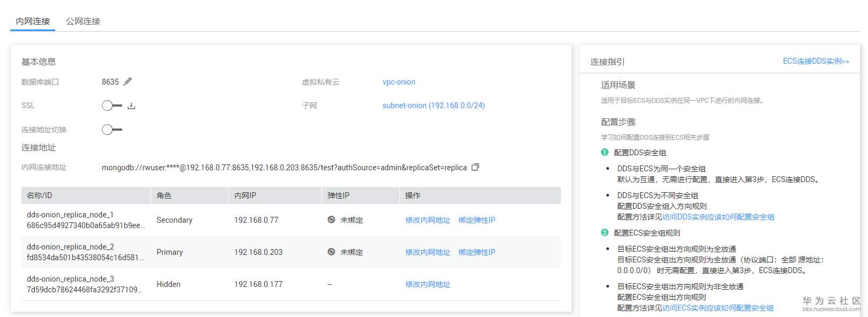This screenshot has width=868, height=317.
Task: Click 基本信息 section title
Action: (39, 62)
